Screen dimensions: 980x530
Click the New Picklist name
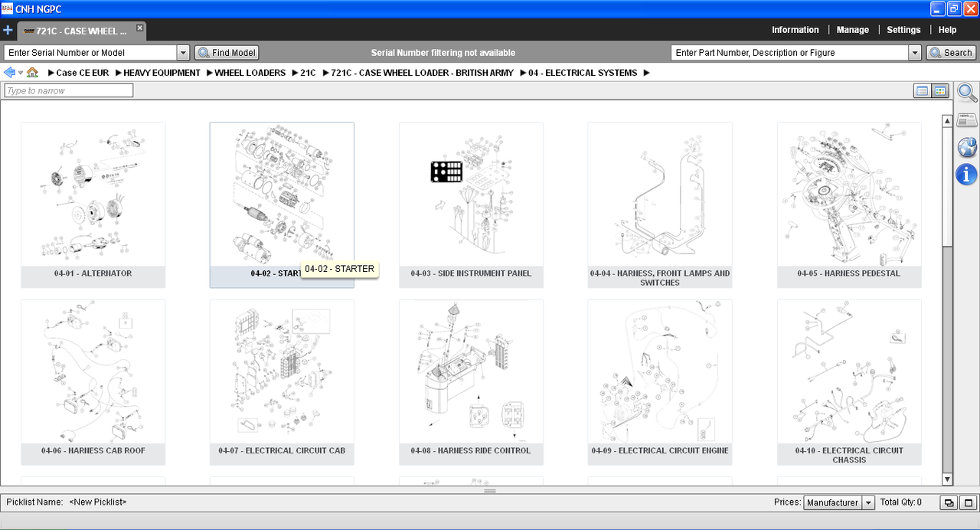[97, 502]
